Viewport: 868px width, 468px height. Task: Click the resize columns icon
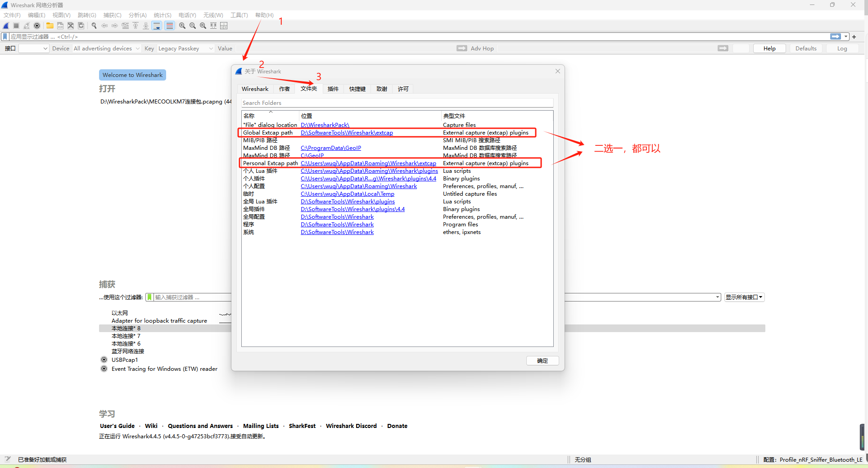(x=213, y=26)
